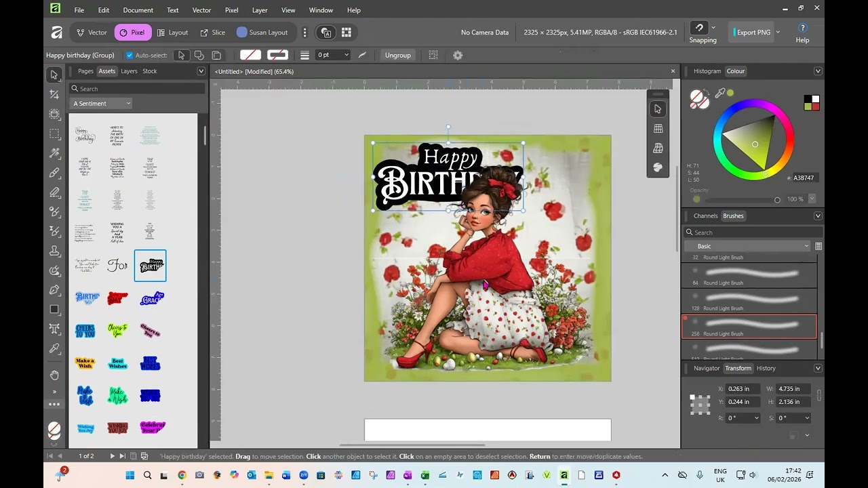This screenshot has height=488, width=868.
Task: Expand Brushes panel options menu
Action: [818, 216]
